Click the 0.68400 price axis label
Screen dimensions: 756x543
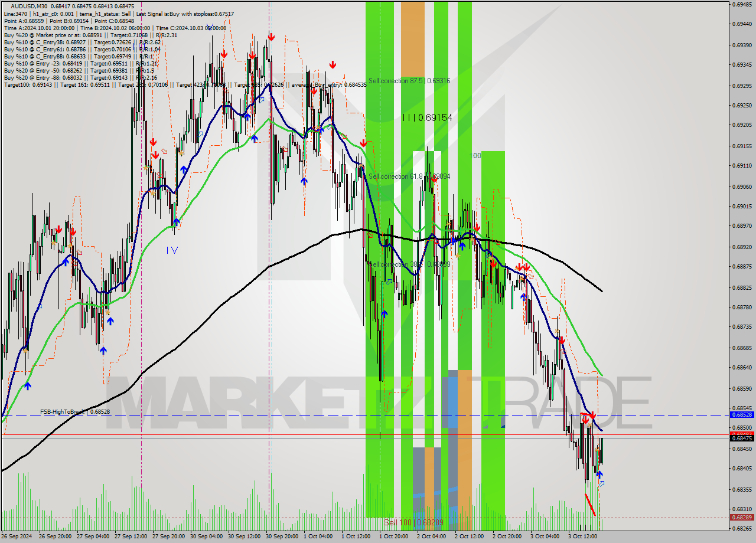(742, 469)
